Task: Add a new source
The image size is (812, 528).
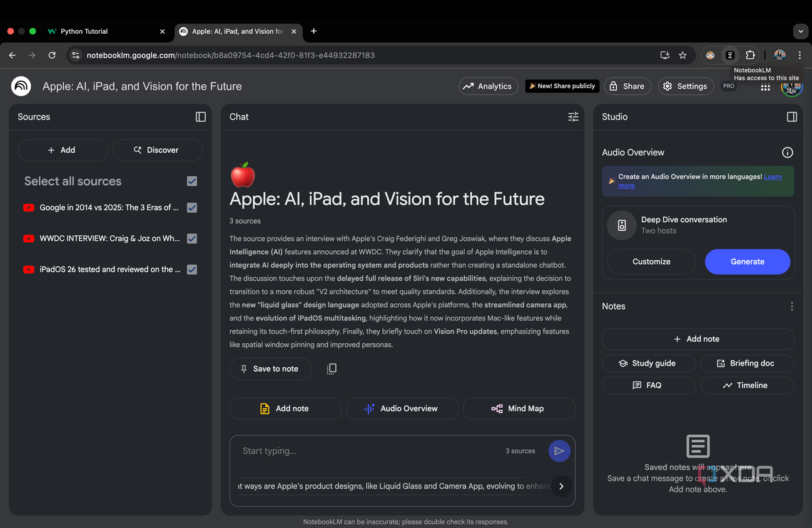Action: point(63,150)
